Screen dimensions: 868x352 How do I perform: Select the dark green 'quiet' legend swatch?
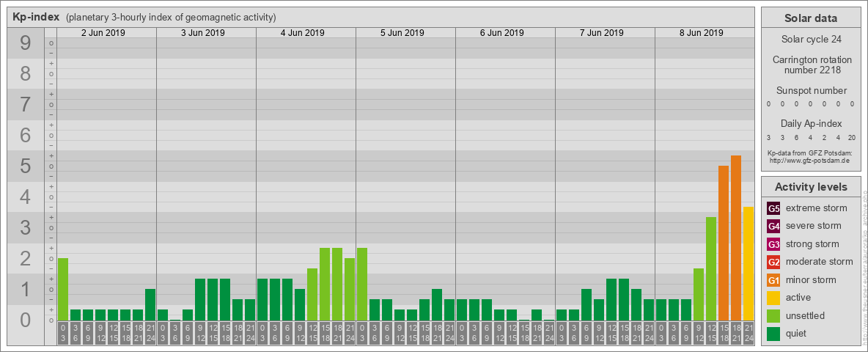click(774, 333)
